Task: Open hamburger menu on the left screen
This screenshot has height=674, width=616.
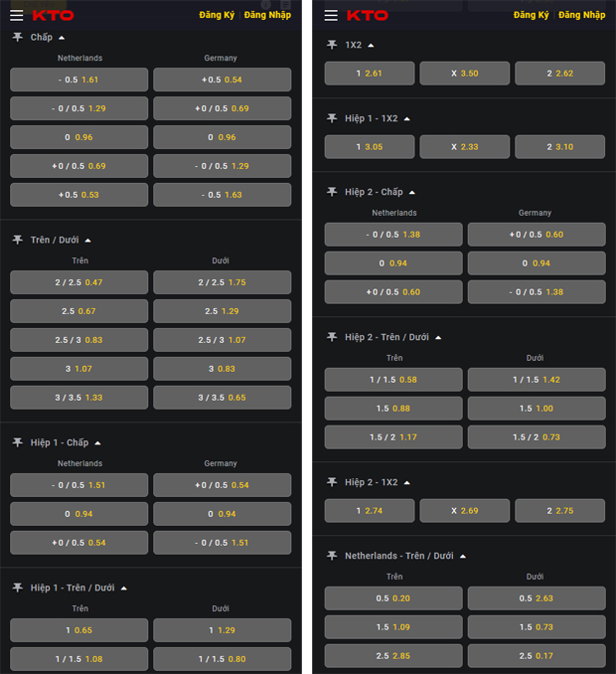Action: [16, 15]
